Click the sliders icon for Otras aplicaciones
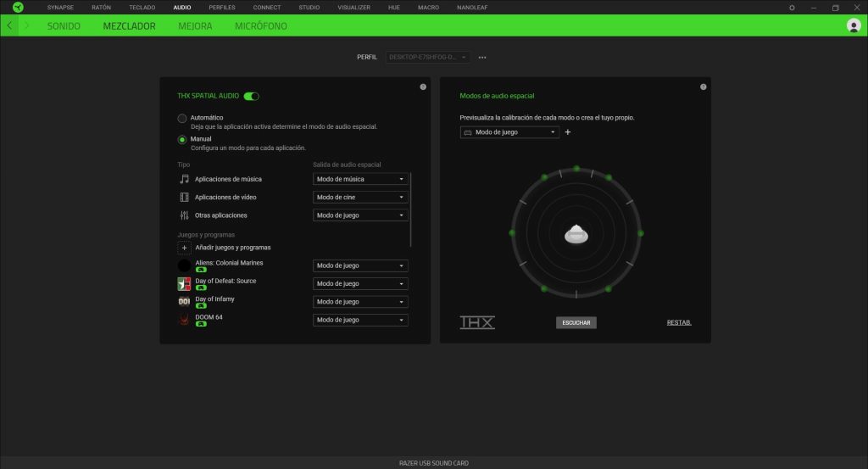This screenshot has height=469, width=868. pyautogui.click(x=184, y=215)
